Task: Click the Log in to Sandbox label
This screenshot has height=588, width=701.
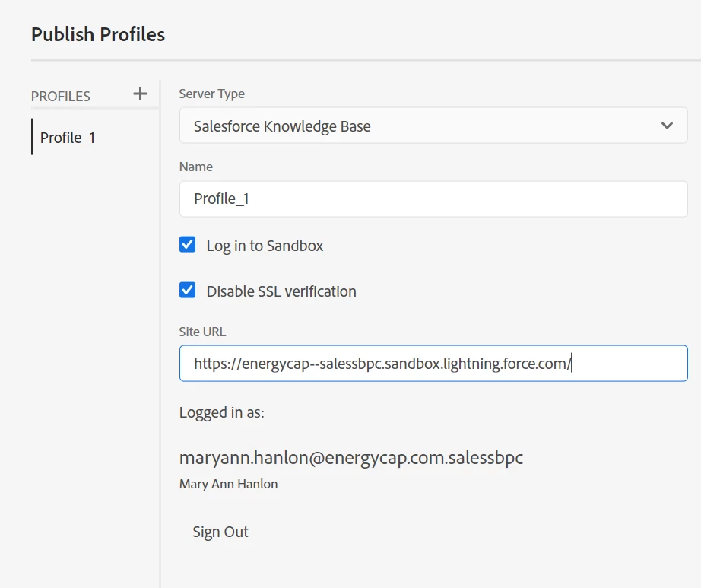Action: pos(265,246)
